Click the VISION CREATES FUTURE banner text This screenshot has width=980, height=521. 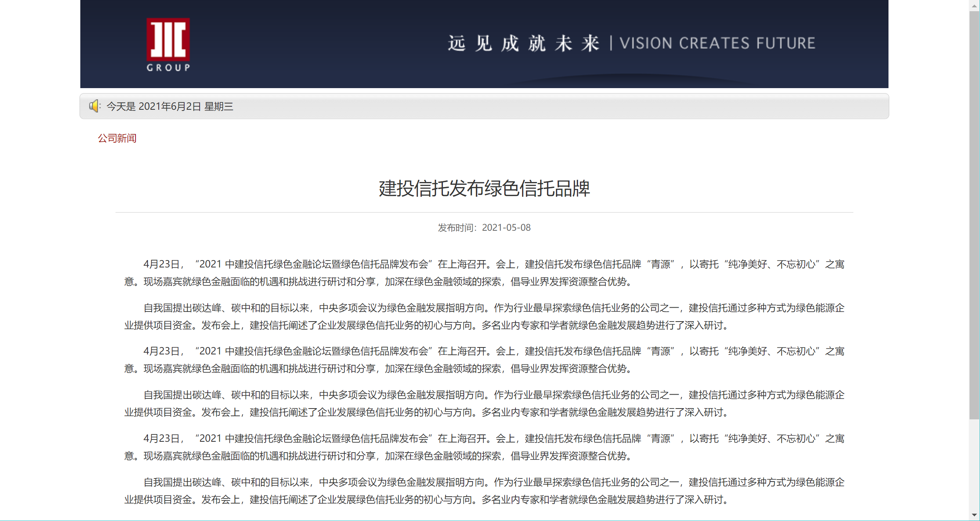(717, 43)
